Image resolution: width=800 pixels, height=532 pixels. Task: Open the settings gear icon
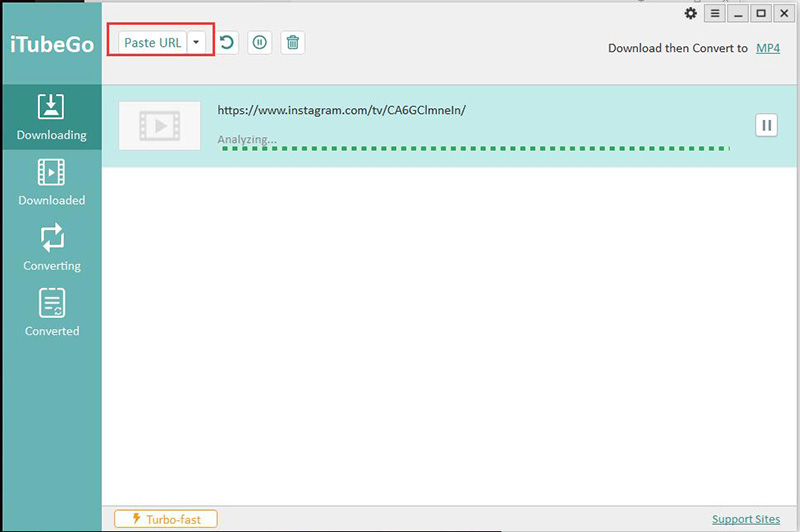tap(690, 13)
